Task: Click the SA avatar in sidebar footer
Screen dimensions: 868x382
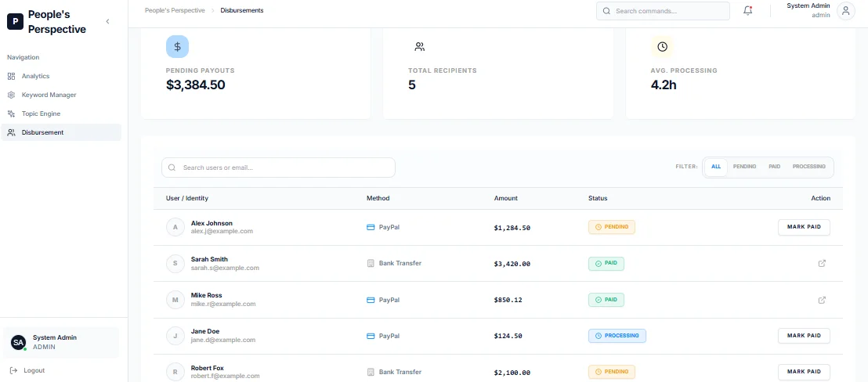Action: [18, 343]
